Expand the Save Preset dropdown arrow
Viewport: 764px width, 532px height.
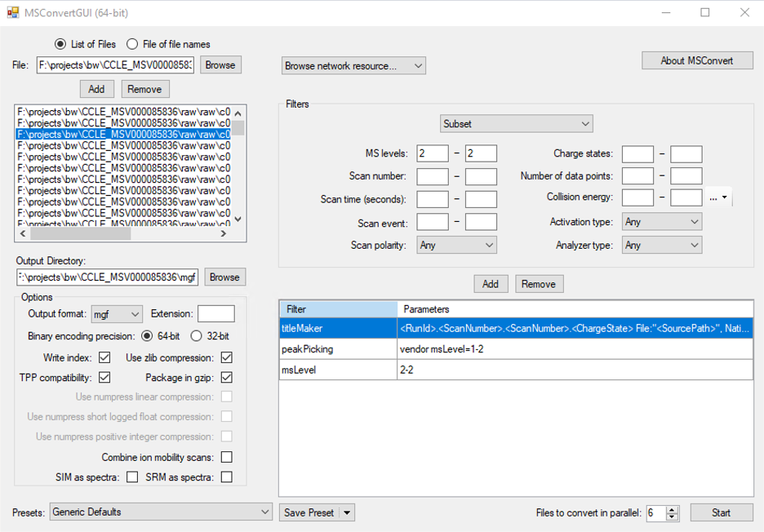(346, 512)
